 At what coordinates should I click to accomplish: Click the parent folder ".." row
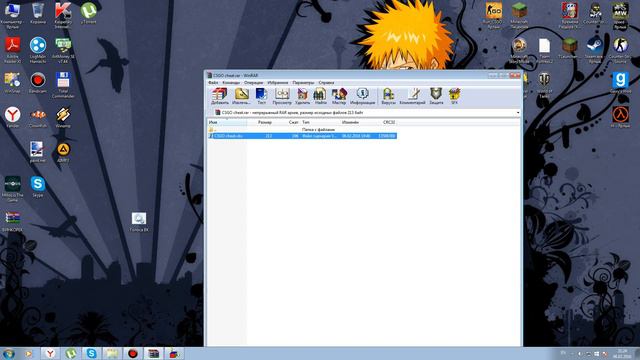302,129
